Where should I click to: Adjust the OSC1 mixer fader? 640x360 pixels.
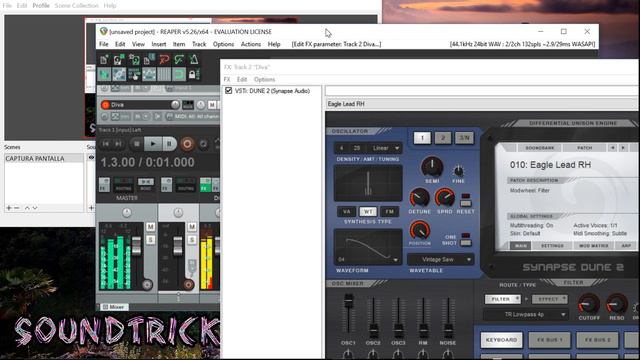(348, 301)
